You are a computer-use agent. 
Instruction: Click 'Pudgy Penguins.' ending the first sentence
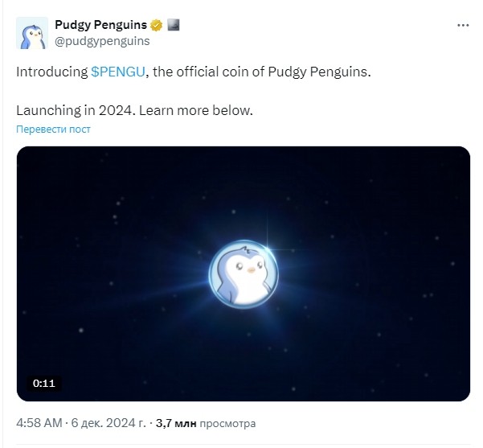point(319,72)
